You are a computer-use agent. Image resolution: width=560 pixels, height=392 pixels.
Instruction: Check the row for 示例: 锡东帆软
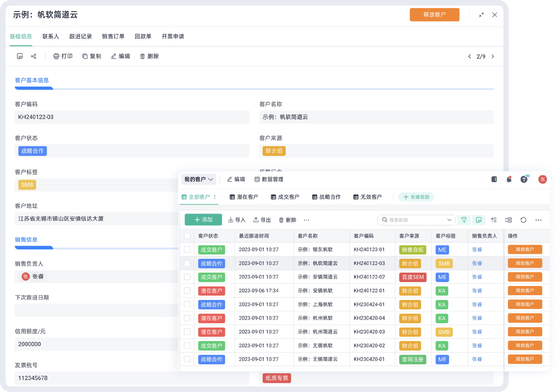[187, 250]
